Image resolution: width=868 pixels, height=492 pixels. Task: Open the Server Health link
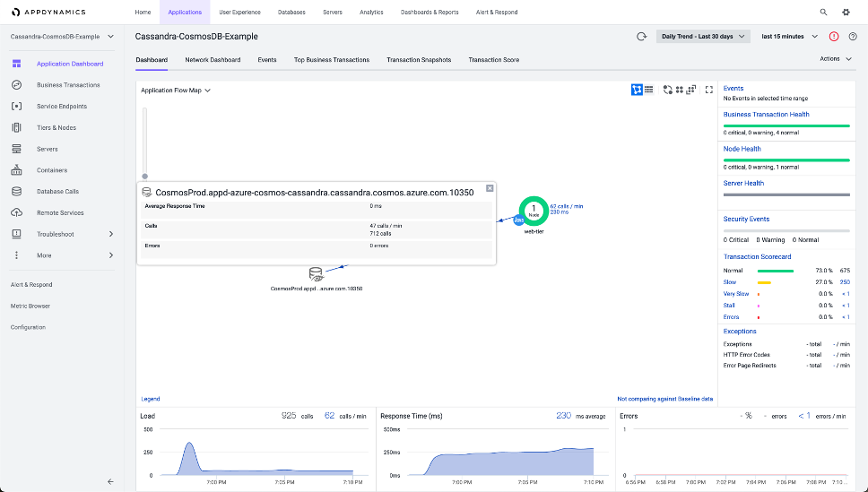[743, 183]
